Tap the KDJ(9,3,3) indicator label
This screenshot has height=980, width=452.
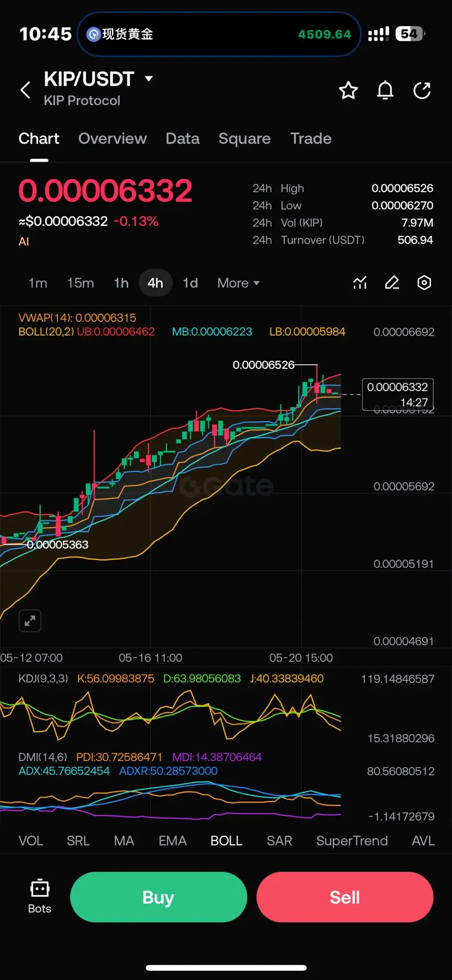43,678
